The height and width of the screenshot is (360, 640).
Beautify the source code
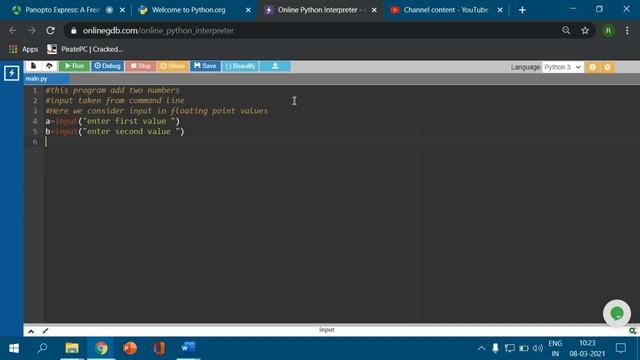coord(240,66)
